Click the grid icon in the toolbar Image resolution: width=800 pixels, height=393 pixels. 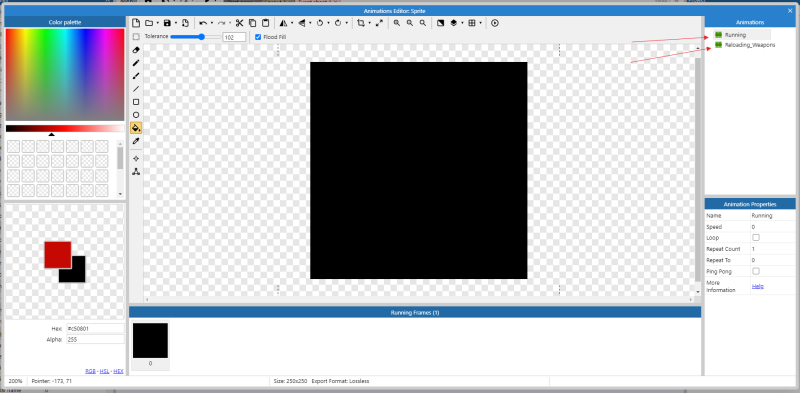pos(472,23)
